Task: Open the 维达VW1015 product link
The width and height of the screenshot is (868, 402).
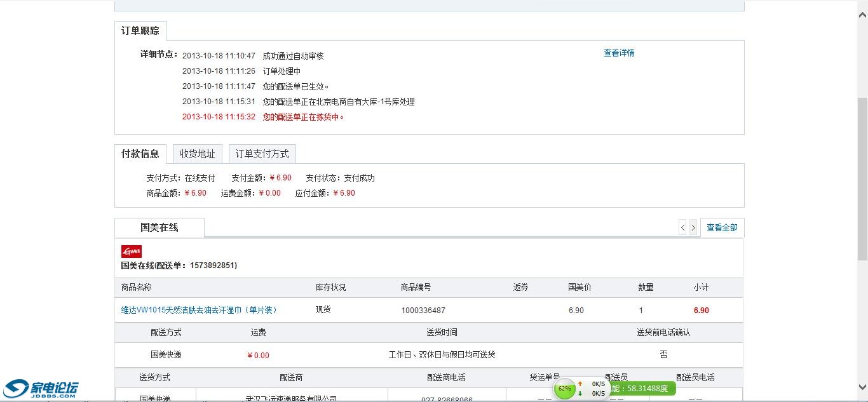Action: [x=199, y=311]
